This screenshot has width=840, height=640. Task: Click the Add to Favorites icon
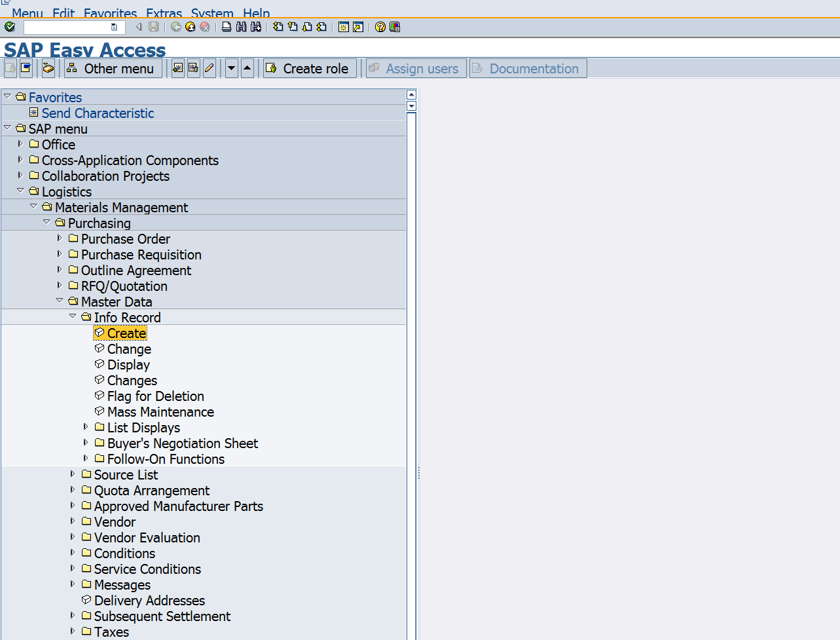(178, 68)
